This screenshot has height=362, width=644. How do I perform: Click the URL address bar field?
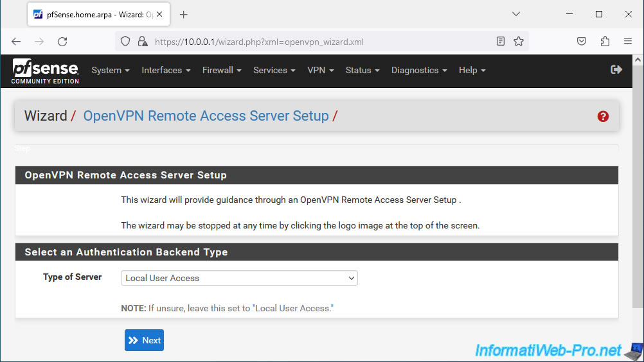tap(320, 42)
